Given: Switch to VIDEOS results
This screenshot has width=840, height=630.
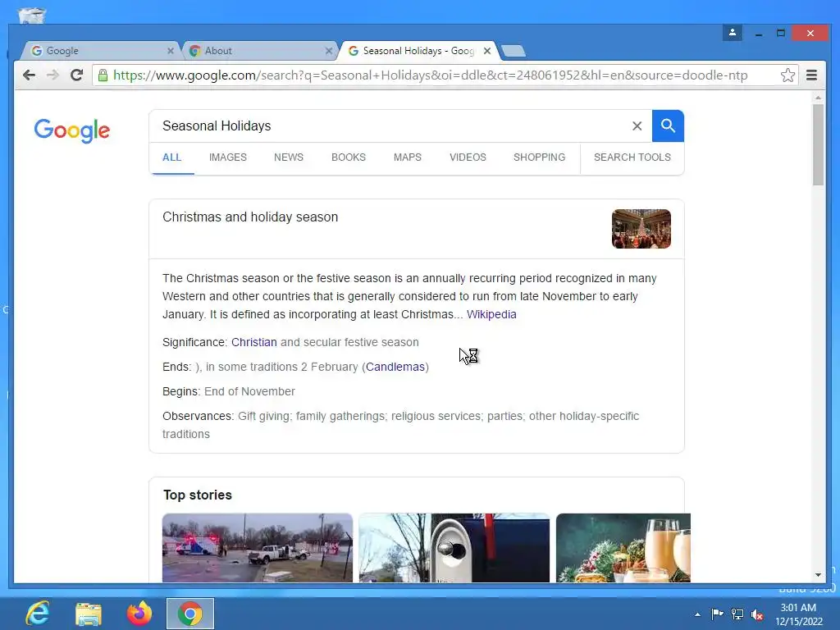Looking at the screenshot, I should pos(468,157).
